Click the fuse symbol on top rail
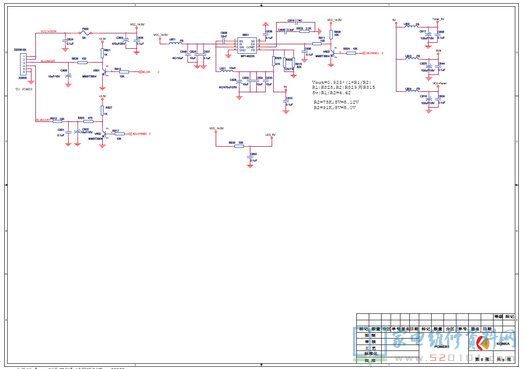Screen dimensions: 525x369 point(86,32)
